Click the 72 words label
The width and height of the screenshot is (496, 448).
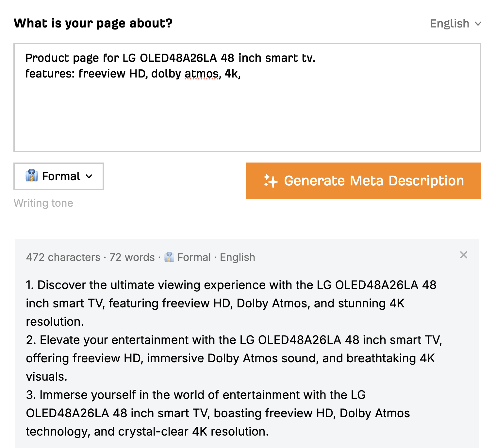[132, 257]
